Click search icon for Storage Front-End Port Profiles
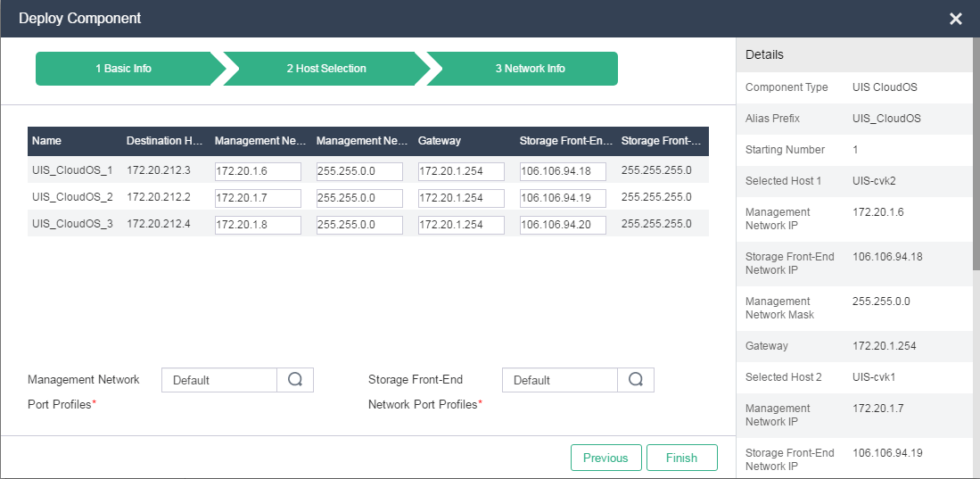The width and height of the screenshot is (980, 479). (636, 380)
